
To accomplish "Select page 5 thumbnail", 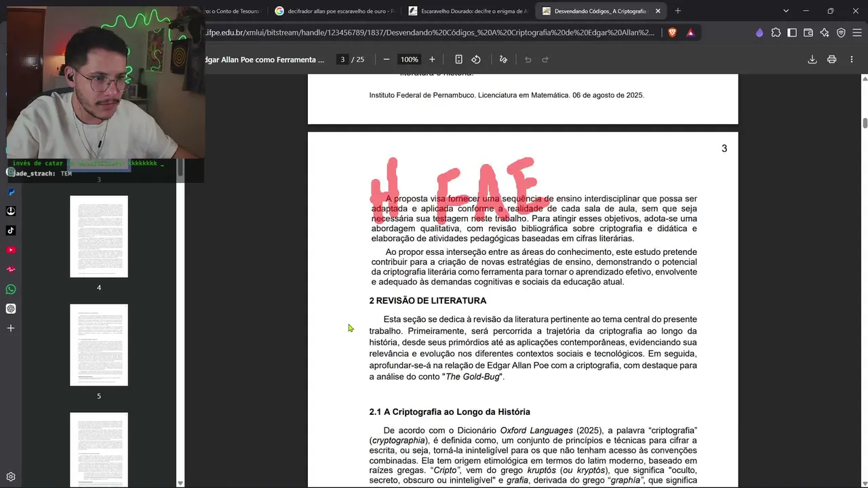I will click(x=99, y=345).
